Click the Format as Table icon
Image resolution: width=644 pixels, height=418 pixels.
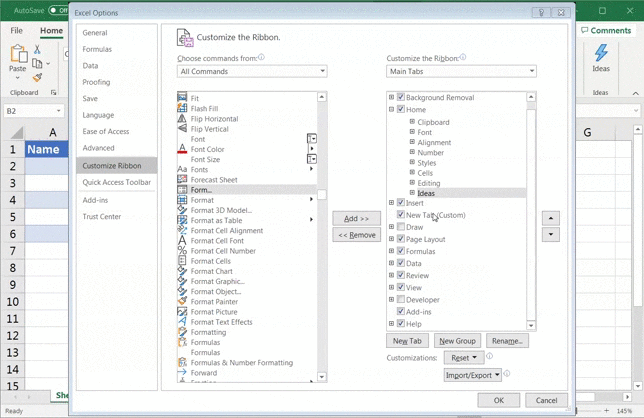click(x=182, y=220)
